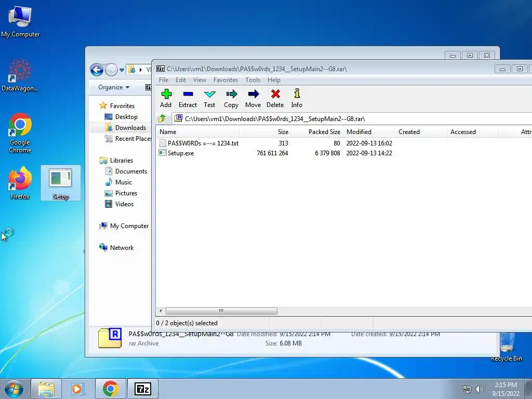Sort by Accessed column header

coord(473,131)
